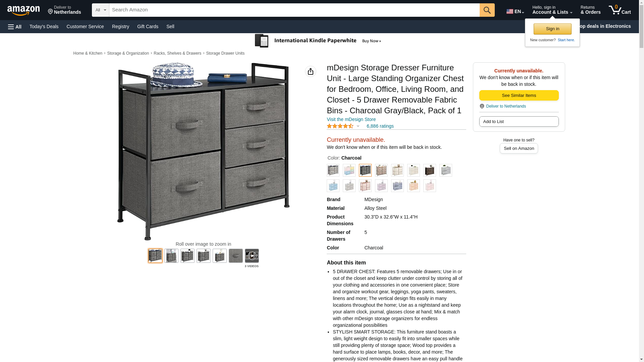
Task: Click the yellow Sign in button
Action: pyautogui.click(x=552, y=29)
